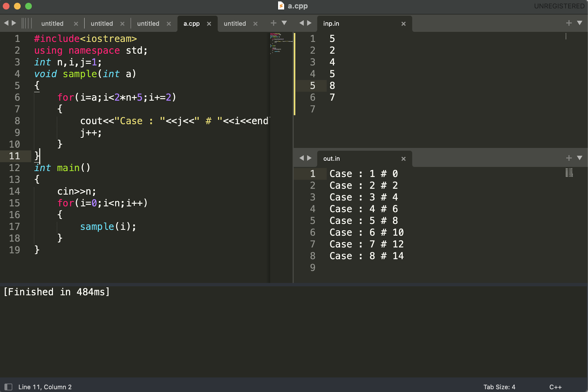
Task: Go to next tab in left pane
Action: pyautogui.click(x=14, y=23)
